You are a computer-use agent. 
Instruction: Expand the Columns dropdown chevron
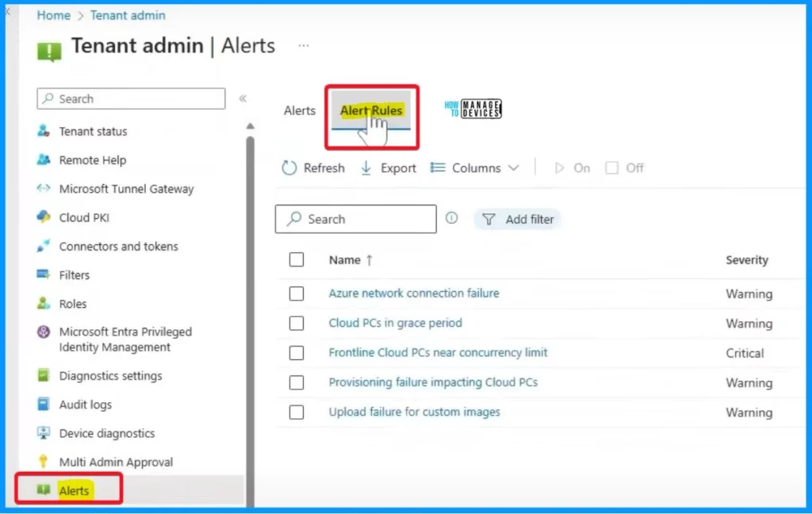pyautogui.click(x=513, y=168)
